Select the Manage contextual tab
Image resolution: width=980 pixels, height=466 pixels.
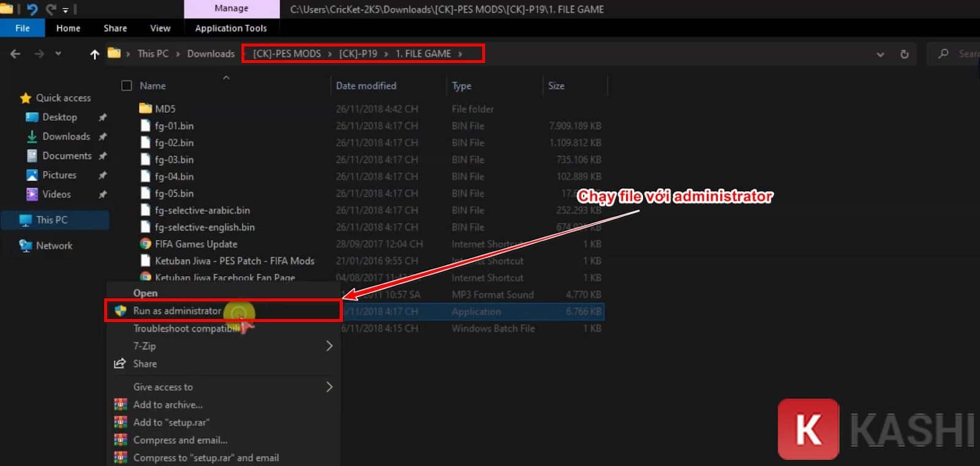click(232, 9)
